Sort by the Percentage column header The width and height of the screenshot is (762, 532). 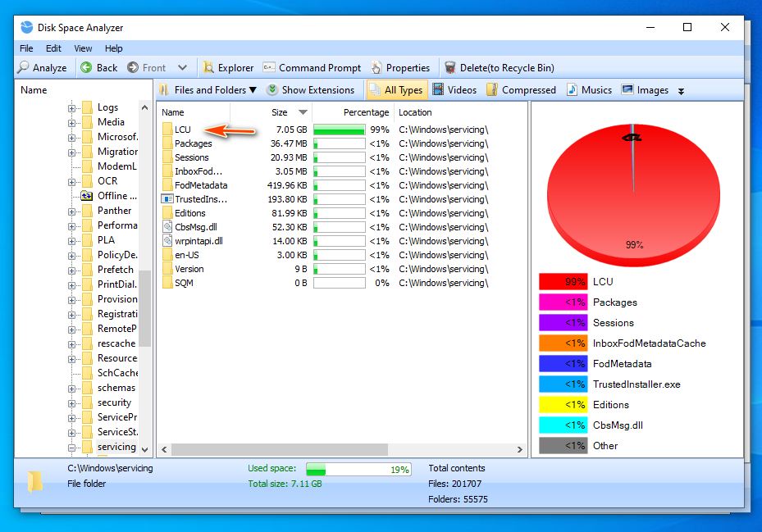(353, 112)
